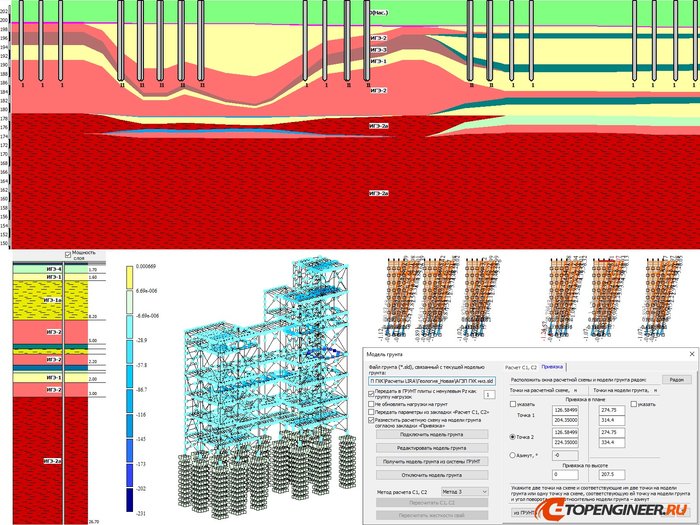Click layer thickness value 8.20

coord(93,317)
